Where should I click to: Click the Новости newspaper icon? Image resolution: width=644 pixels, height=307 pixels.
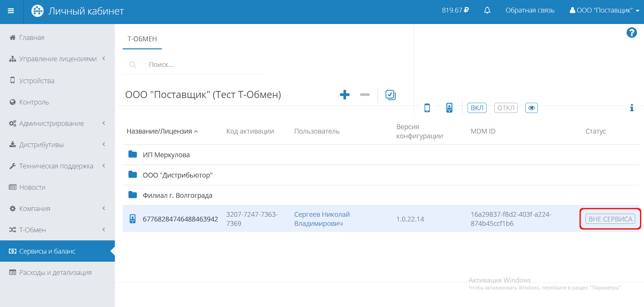(13, 187)
